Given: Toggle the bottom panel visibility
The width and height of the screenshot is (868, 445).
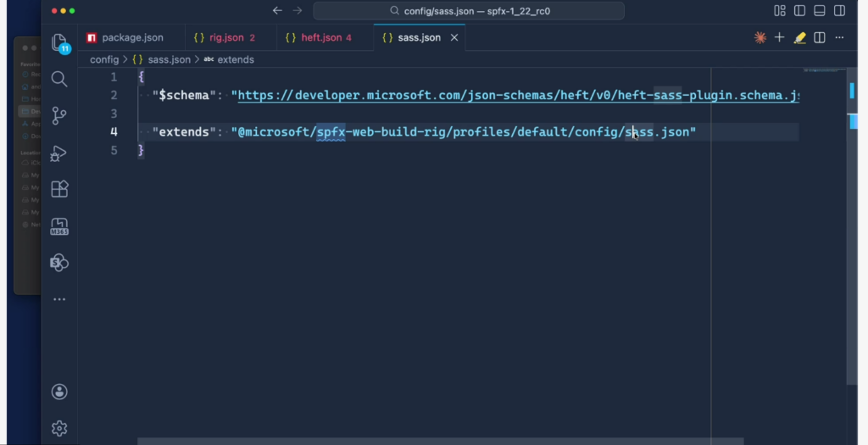Looking at the screenshot, I should coord(819,11).
